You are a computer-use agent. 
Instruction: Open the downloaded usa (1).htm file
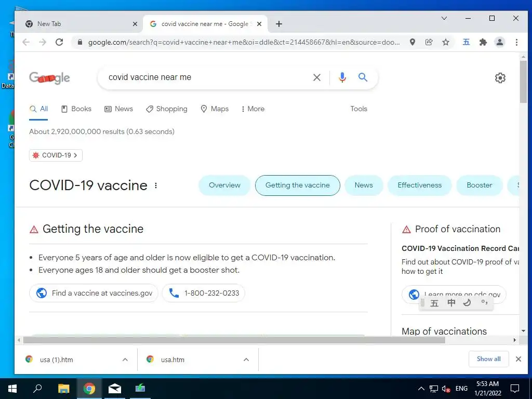pyautogui.click(x=56, y=360)
